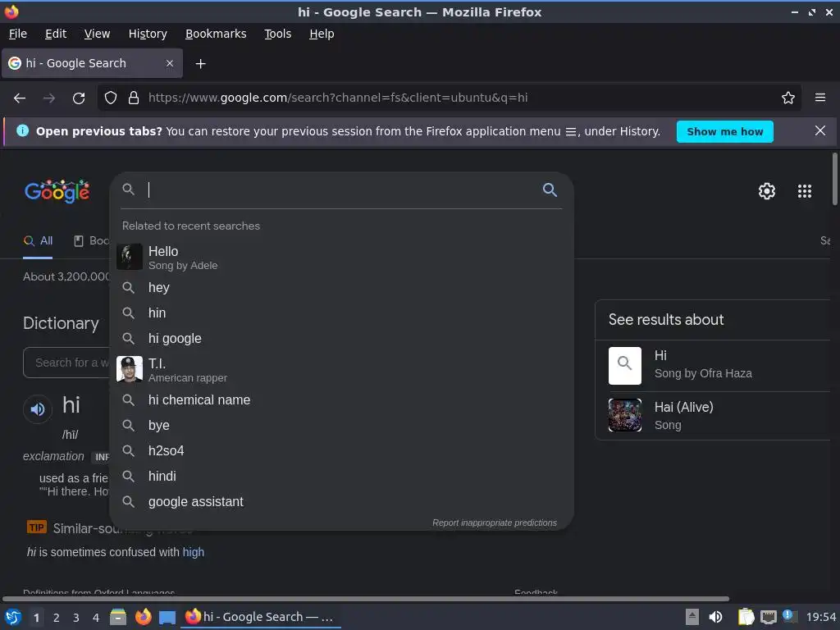The image size is (840, 630).
Task: Reload the current page
Action: coord(79,98)
